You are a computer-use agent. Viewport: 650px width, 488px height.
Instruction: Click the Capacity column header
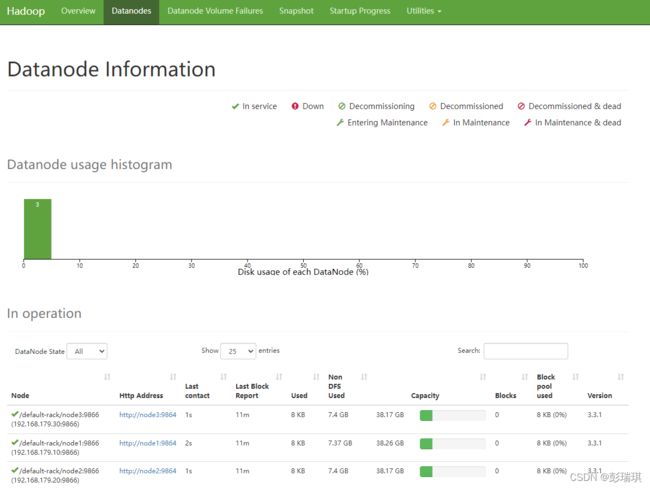click(425, 396)
